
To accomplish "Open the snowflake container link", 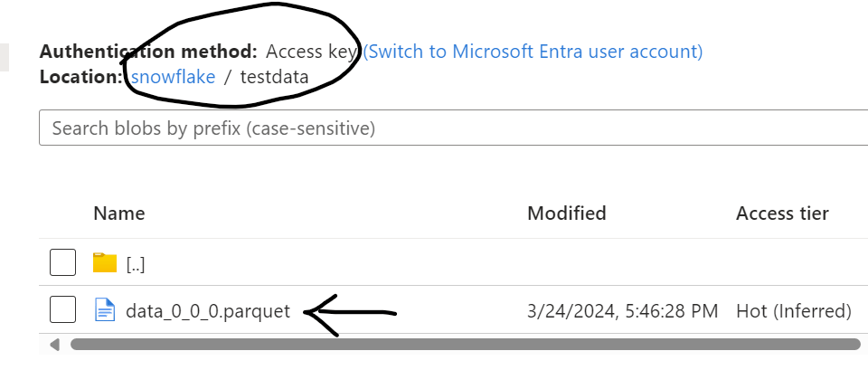I will (x=174, y=77).
